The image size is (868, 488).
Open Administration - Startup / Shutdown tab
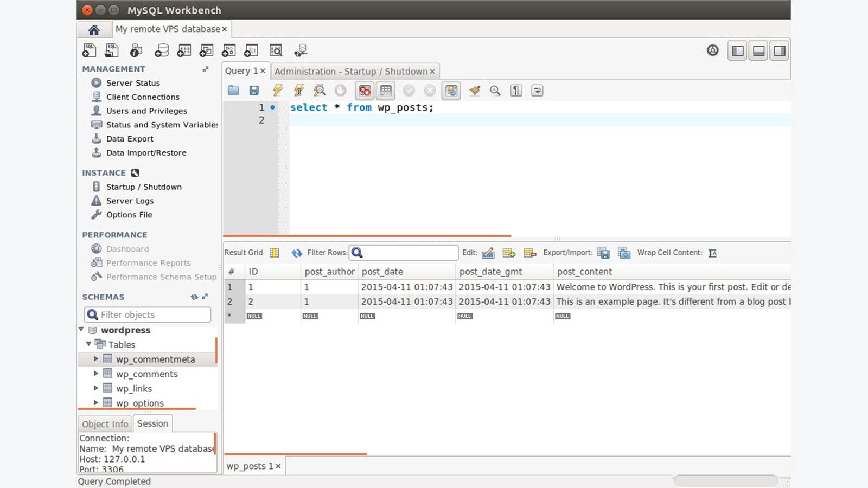point(351,72)
